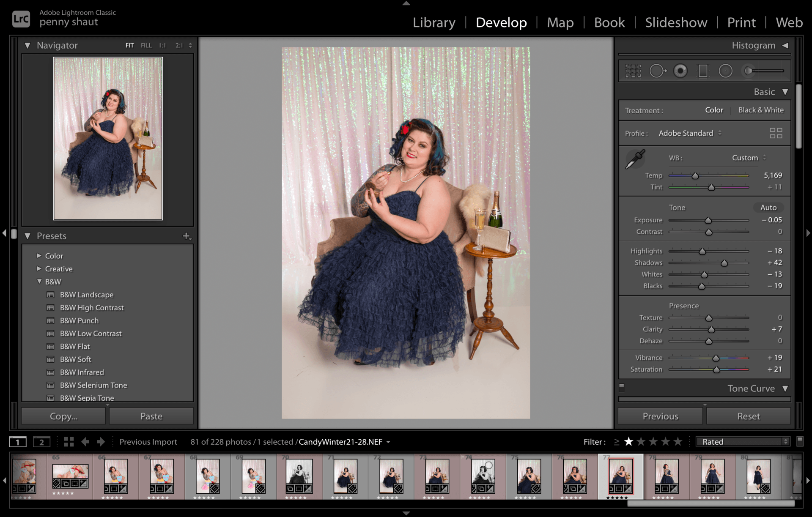This screenshot has height=517, width=812.
Task: Collapse the Basic panel
Action: (x=785, y=92)
